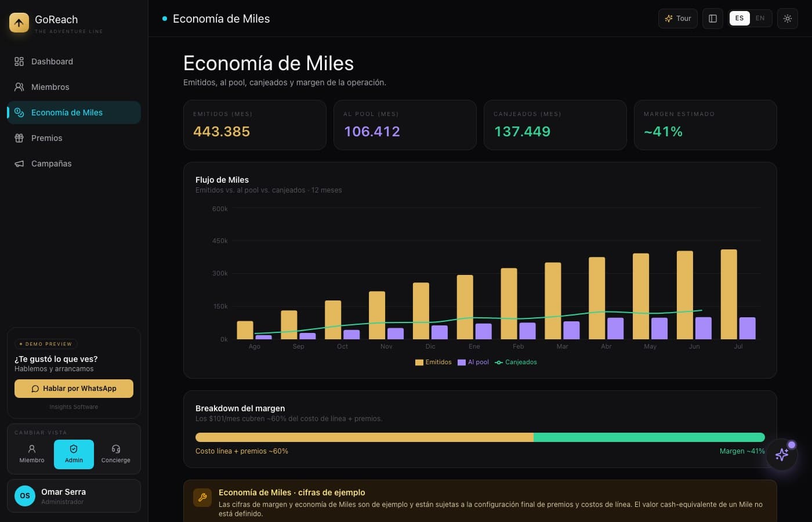
Task: Click the WhatsApp chat bubble icon
Action: pyautogui.click(x=35, y=389)
